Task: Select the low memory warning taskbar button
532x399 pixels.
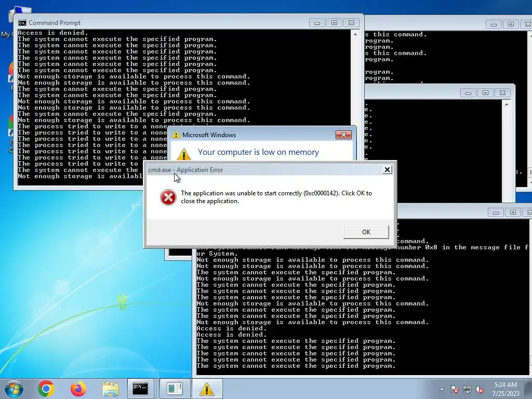Action: tap(207, 389)
